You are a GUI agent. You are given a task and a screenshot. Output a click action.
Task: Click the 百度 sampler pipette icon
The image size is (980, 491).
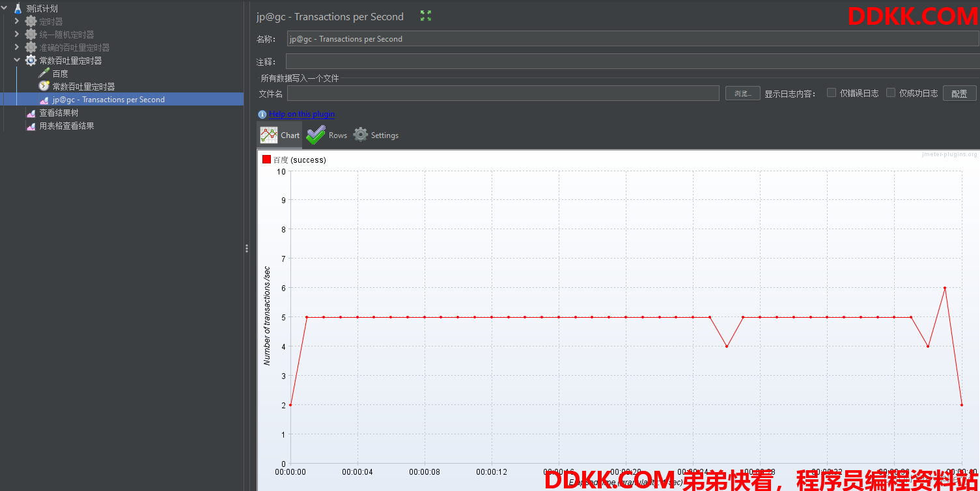coord(44,74)
